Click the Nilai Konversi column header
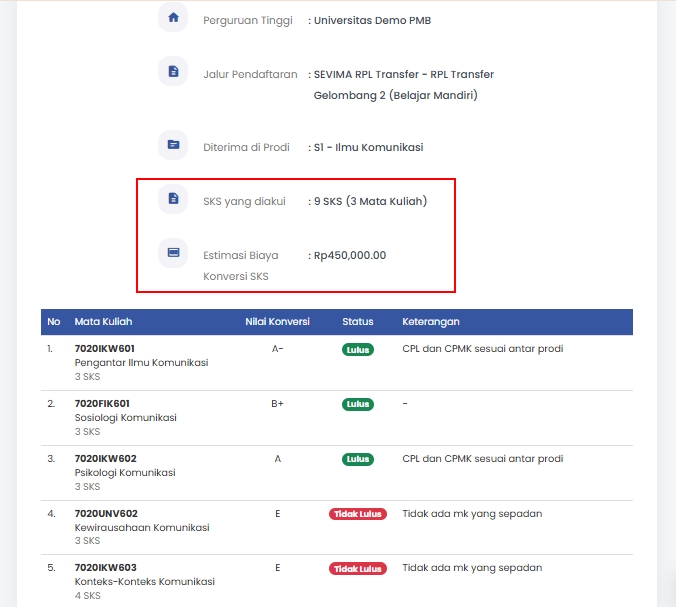 [x=277, y=322]
